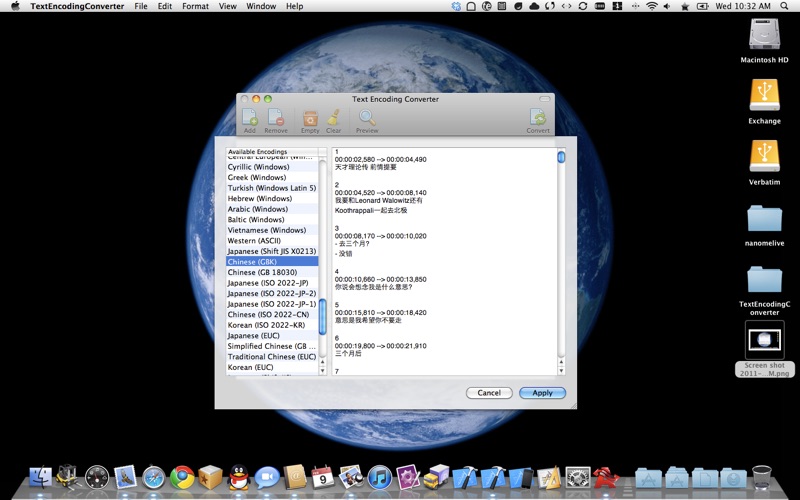800x500 pixels.
Task: Click the toolbar toggle pill button
Action: 544,99
